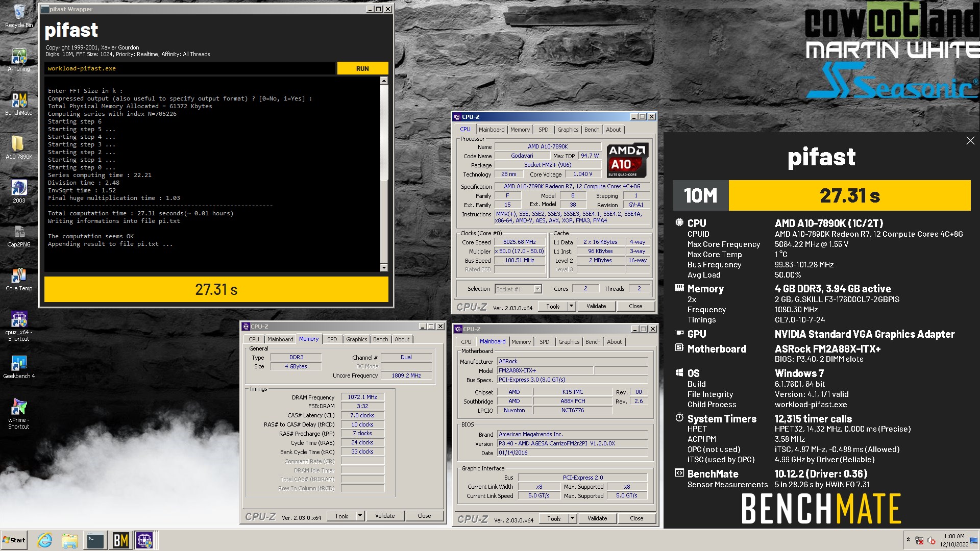
Task: Open Internet Explorer from taskbar
Action: tap(45, 540)
